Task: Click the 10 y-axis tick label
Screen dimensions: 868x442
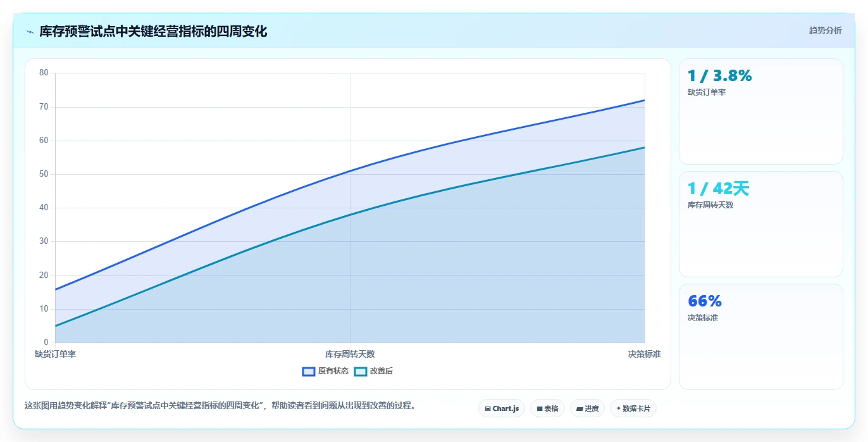Action: (x=44, y=309)
